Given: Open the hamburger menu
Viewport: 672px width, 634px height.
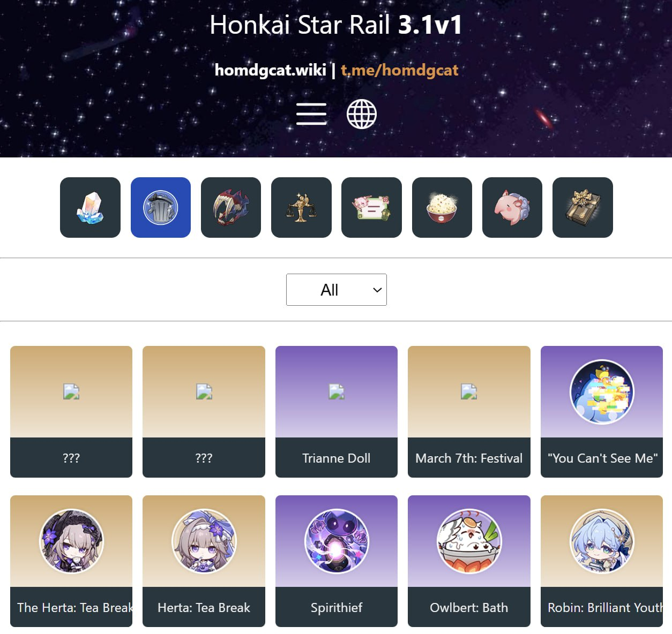Looking at the screenshot, I should (x=311, y=114).
